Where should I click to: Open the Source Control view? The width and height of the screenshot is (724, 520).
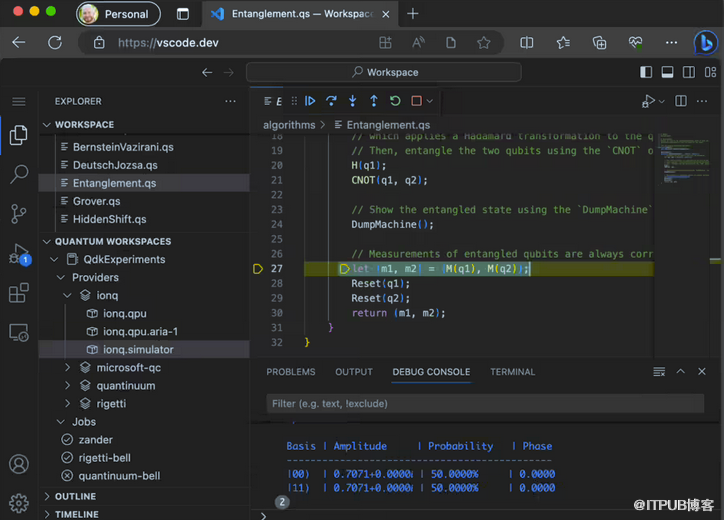18,213
